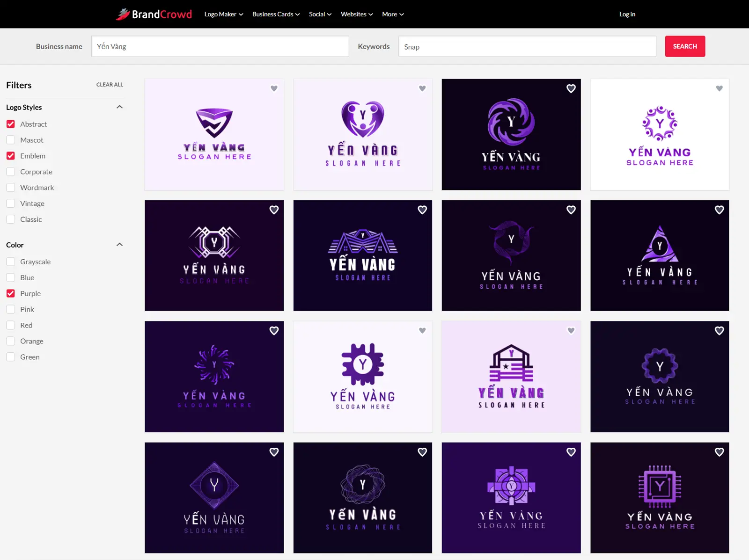Check the Vintage style filter
Screen dimensions: 749x560
point(11,204)
